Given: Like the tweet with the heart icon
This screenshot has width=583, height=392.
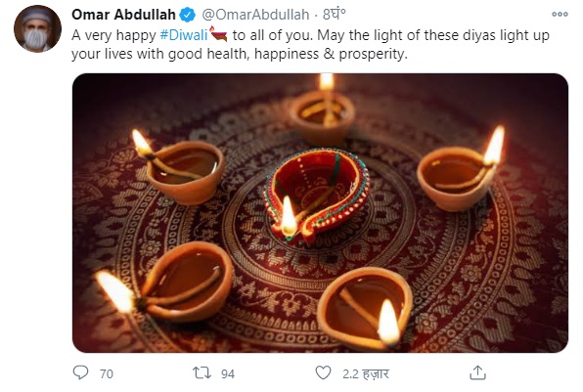Looking at the screenshot, I should (323, 372).
